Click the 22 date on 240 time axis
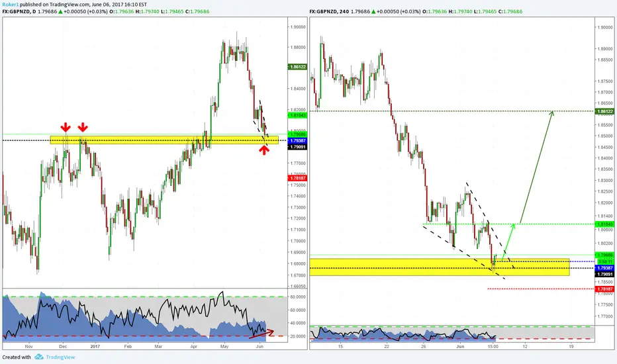617x364 pixels. coord(387,347)
